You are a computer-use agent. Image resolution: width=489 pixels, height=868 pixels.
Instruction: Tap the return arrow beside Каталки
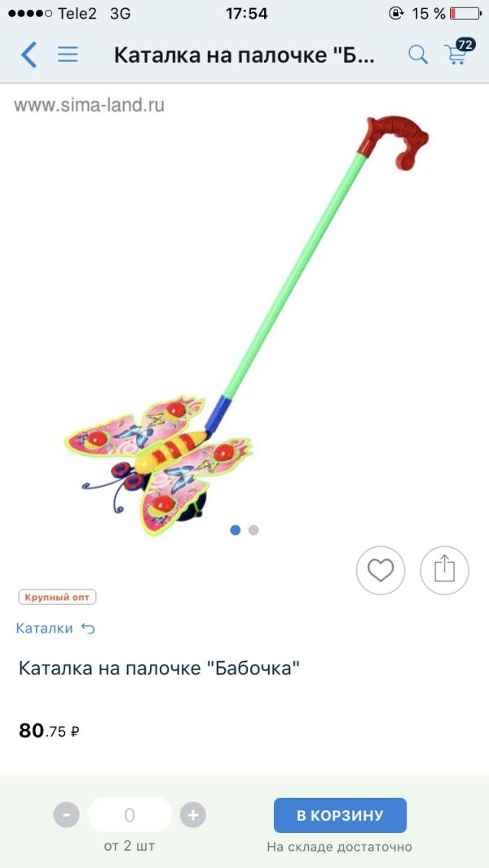[x=88, y=629]
